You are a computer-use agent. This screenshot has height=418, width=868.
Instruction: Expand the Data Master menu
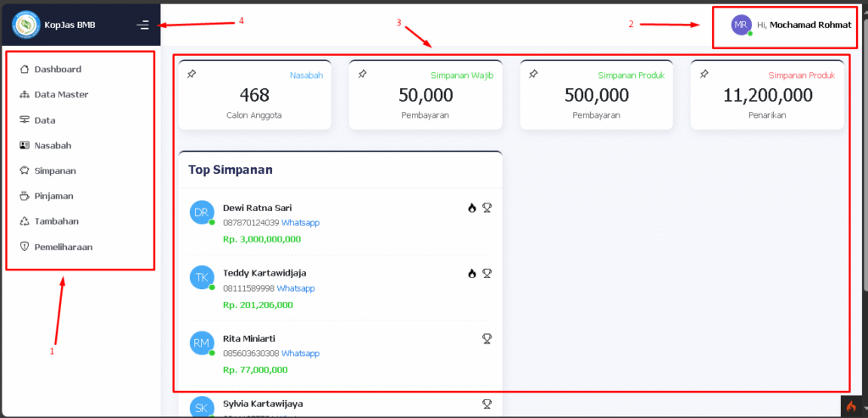pos(60,94)
